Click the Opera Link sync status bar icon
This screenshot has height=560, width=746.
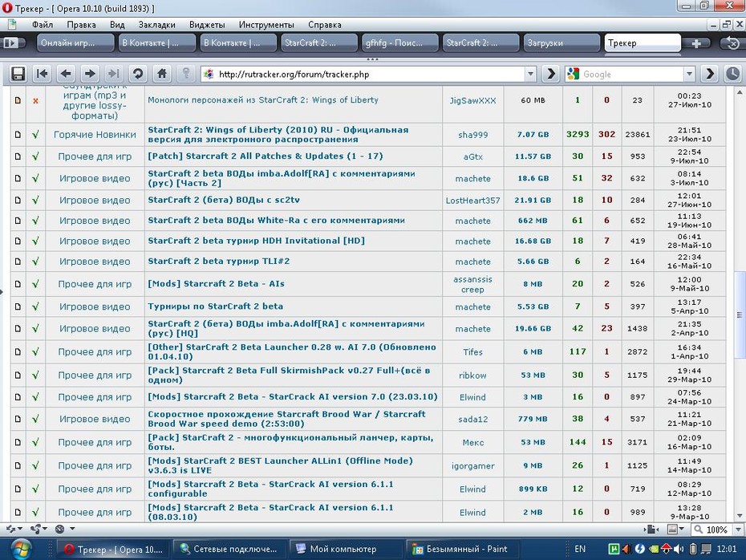(10, 529)
